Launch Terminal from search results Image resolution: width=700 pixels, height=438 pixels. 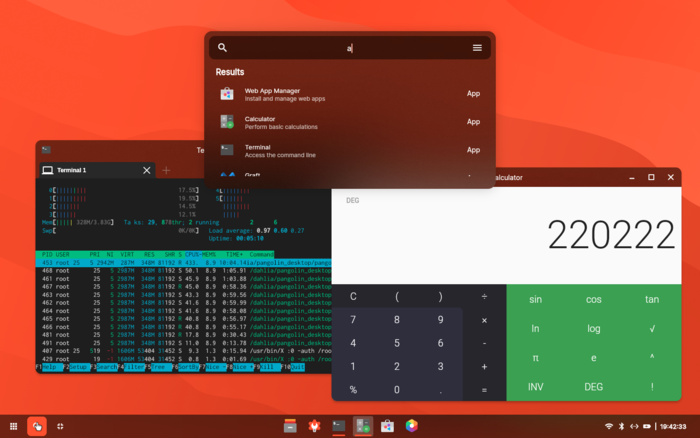[350, 150]
